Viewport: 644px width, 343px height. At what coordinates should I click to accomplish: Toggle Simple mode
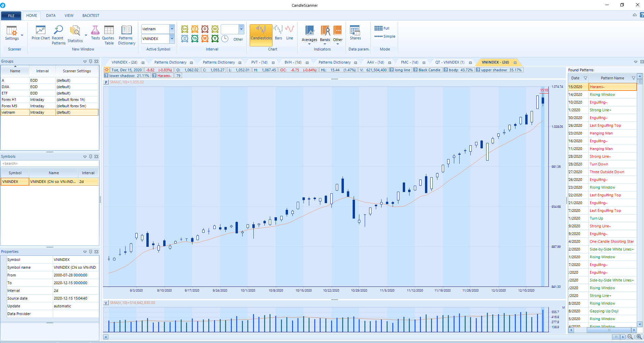tap(385, 36)
